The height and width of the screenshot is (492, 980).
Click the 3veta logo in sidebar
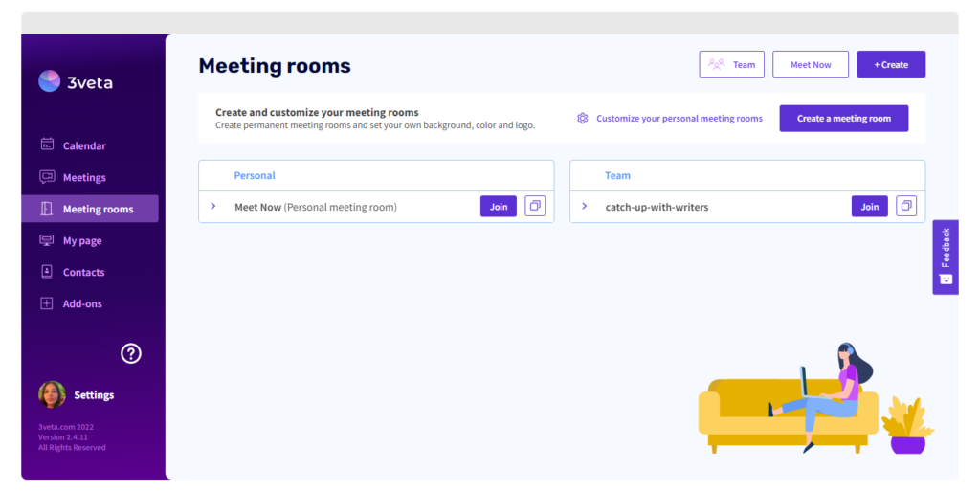pyautogui.click(x=76, y=82)
